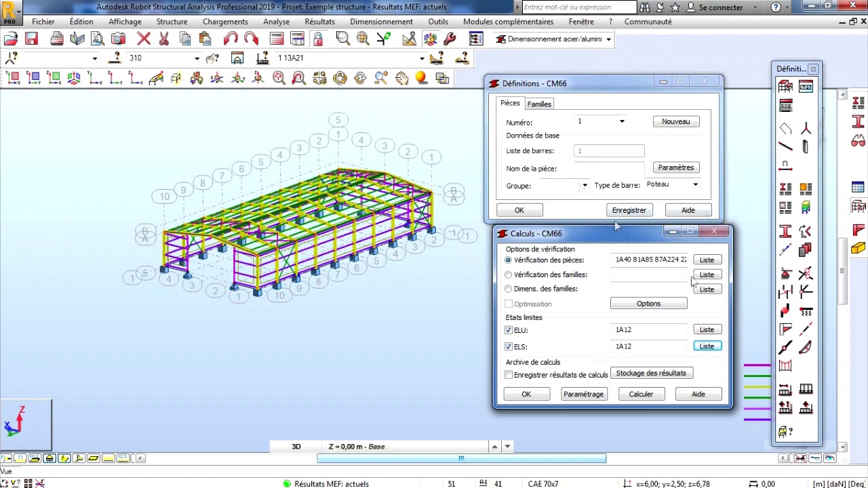Select Dimens. des familles radio button
The image size is (868, 488).
[509, 289]
